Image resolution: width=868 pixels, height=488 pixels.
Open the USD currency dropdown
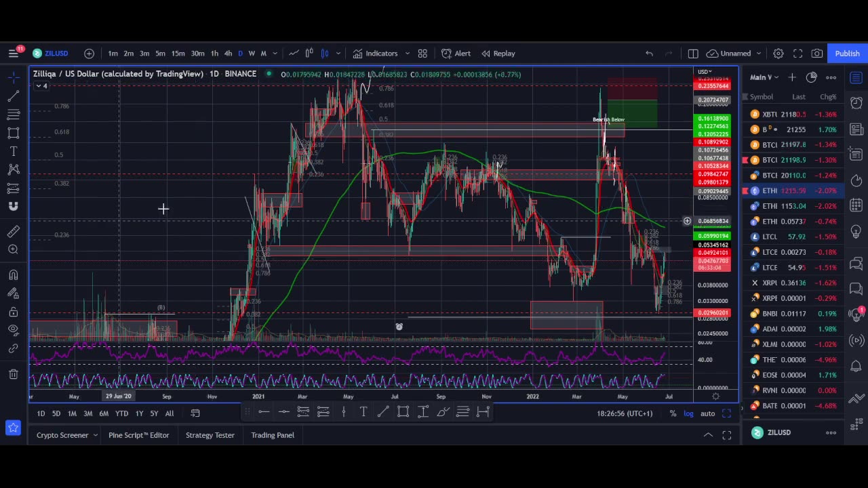tap(705, 72)
